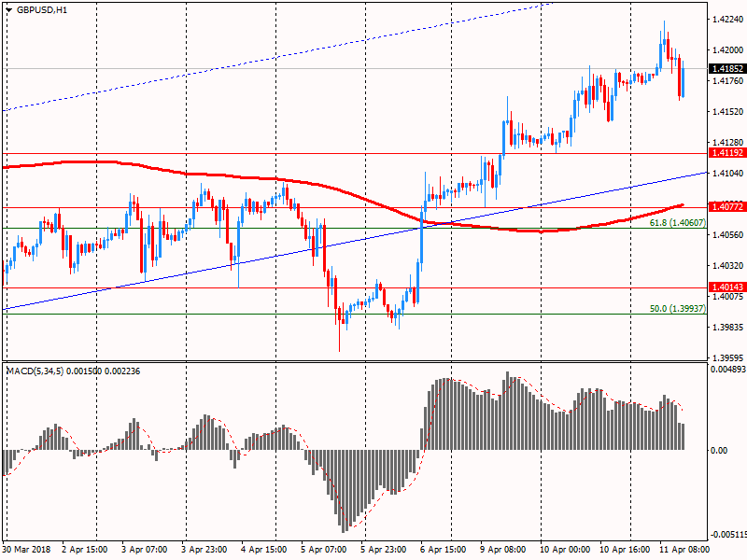Select the red level label 1.41192

(x=727, y=153)
